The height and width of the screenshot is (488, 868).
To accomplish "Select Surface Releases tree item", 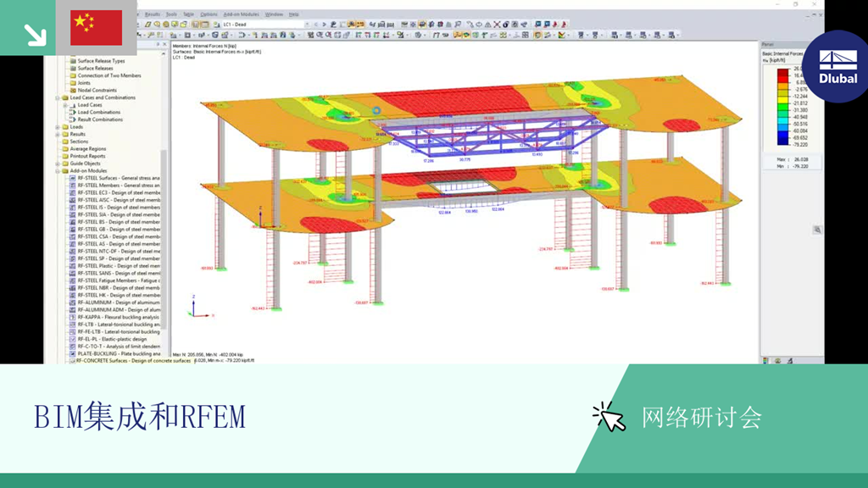I will pos(95,68).
